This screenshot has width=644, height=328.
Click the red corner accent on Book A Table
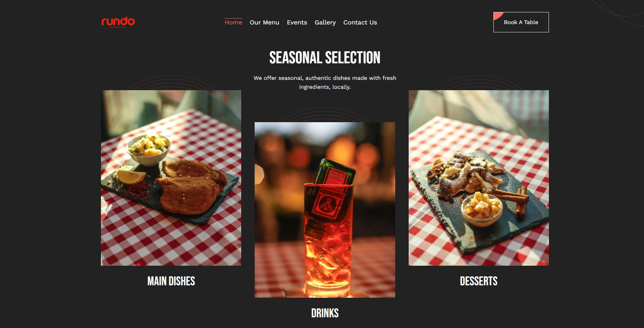pyautogui.click(x=498, y=15)
